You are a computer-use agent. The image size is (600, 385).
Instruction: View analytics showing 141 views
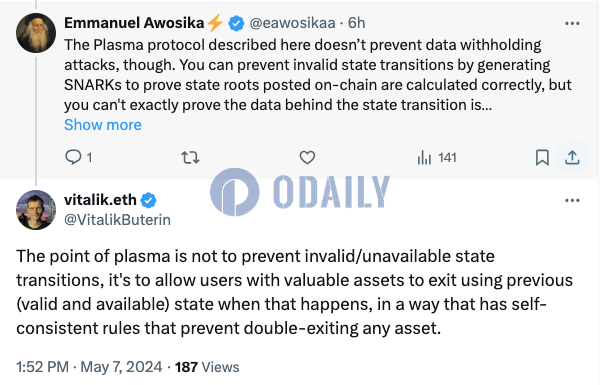pos(437,157)
